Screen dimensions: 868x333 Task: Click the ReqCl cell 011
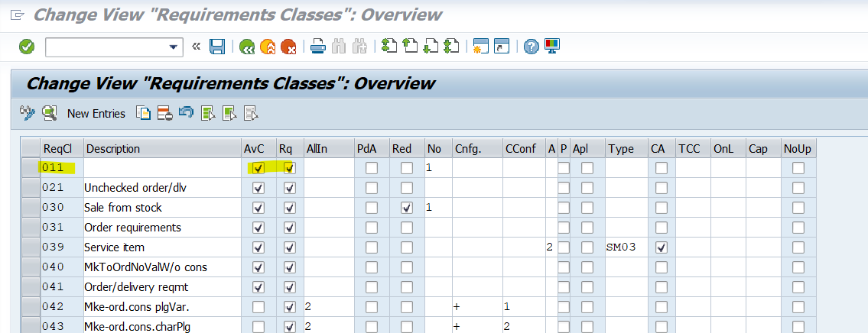point(61,167)
